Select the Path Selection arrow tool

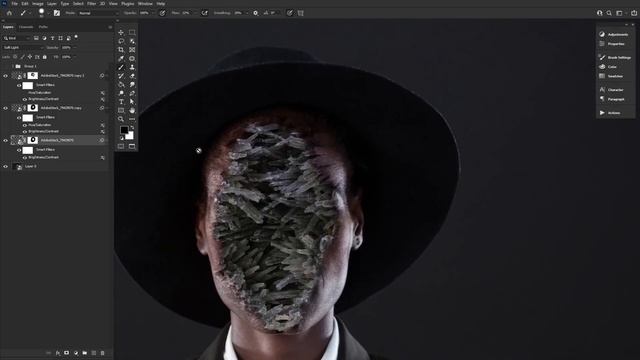(x=132, y=102)
